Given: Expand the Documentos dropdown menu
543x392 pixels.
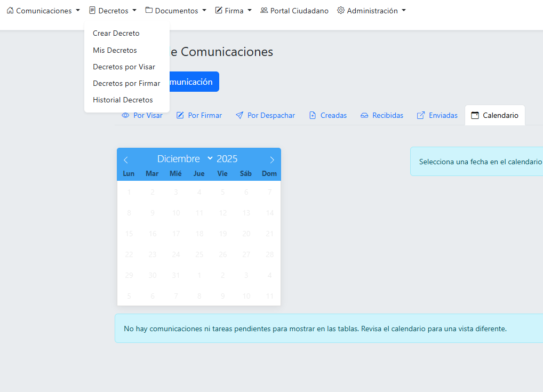Looking at the screenshot, I should pyautogui.click(x=176, y=11).
